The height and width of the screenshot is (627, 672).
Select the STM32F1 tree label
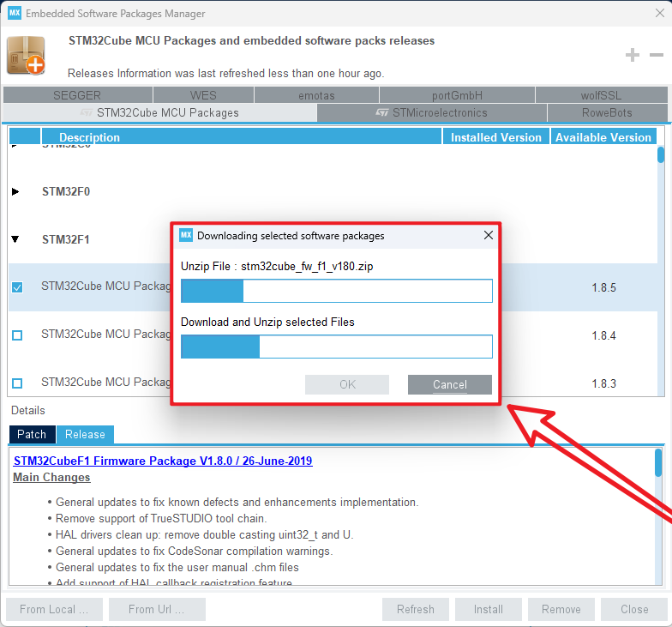pos(65,239)
